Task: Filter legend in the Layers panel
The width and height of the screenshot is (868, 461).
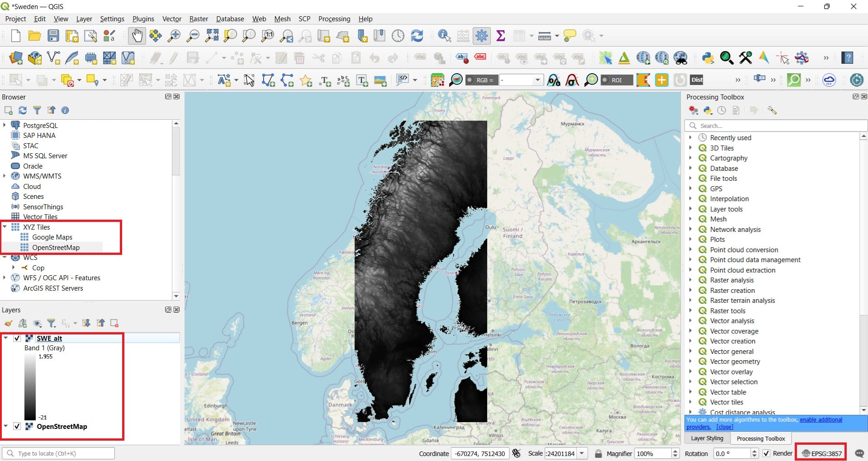Action: (52, 323)
